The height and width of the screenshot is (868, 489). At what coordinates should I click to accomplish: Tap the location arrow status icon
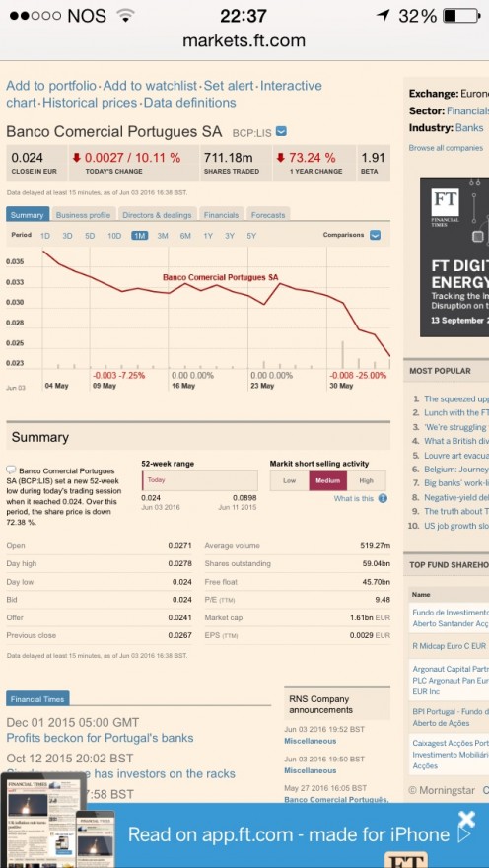[383, 16]
